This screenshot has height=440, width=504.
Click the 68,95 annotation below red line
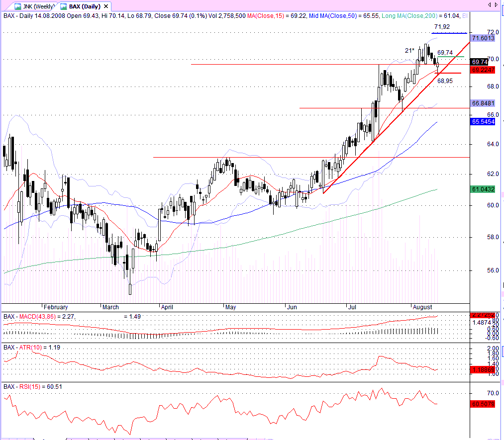(445, 81)
